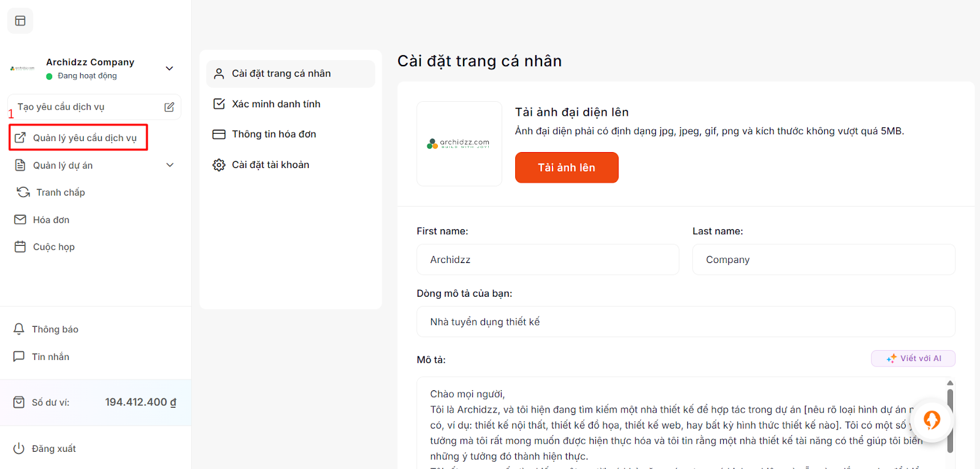Toggle the sidebar layout icon
The height and width of the screenshot is (469, 980).
click(x=20, y=21)
